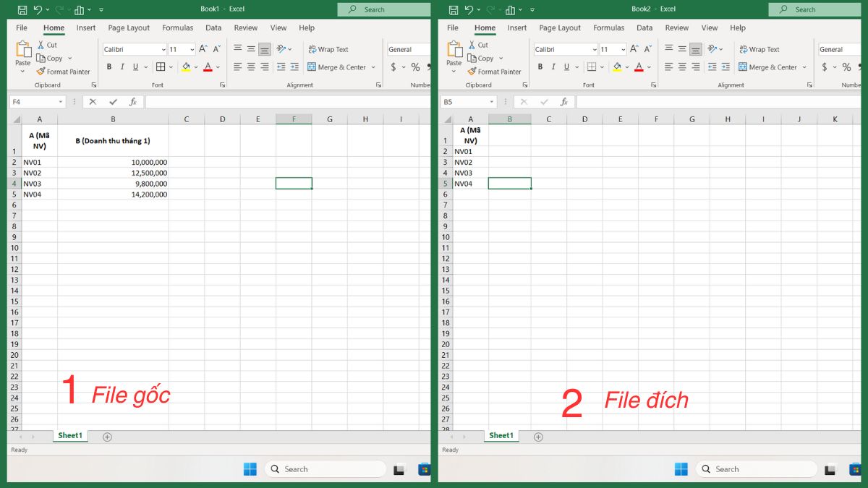Open Formulas tab in Book1
868x488 pixels.
pos(178,28)
